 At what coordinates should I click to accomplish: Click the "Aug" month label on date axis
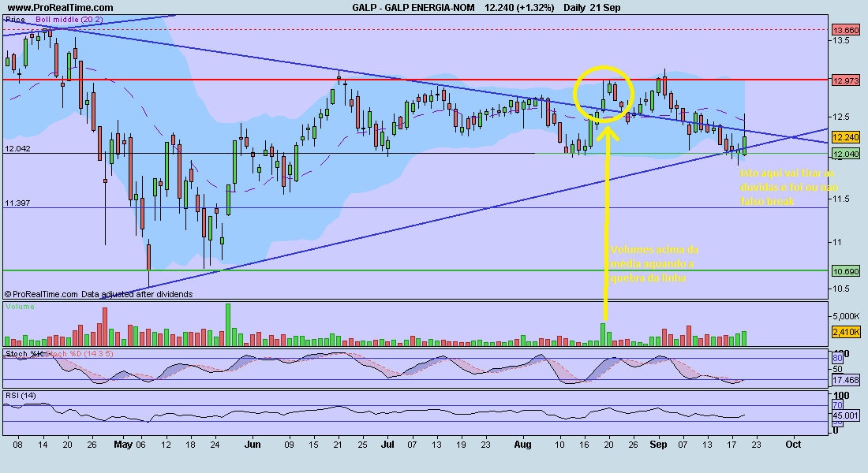pyautogui.click(x=522, y=445)
